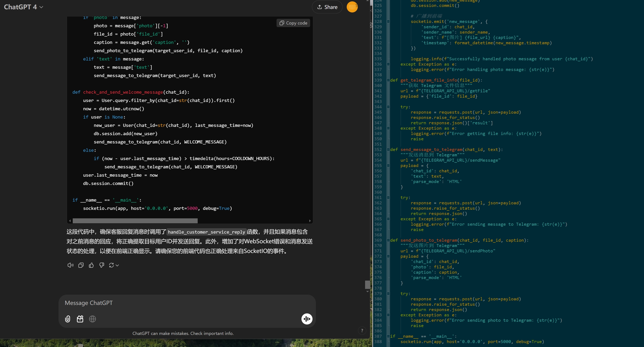Click the chat scrollbar's down arrow
Screen dimensions: 644x347
367,291
